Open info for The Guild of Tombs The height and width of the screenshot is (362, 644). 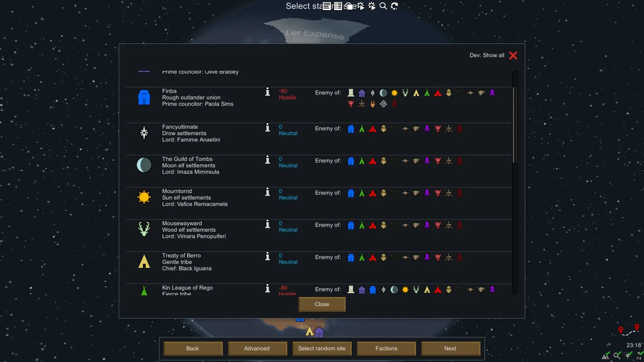point(268,160)
